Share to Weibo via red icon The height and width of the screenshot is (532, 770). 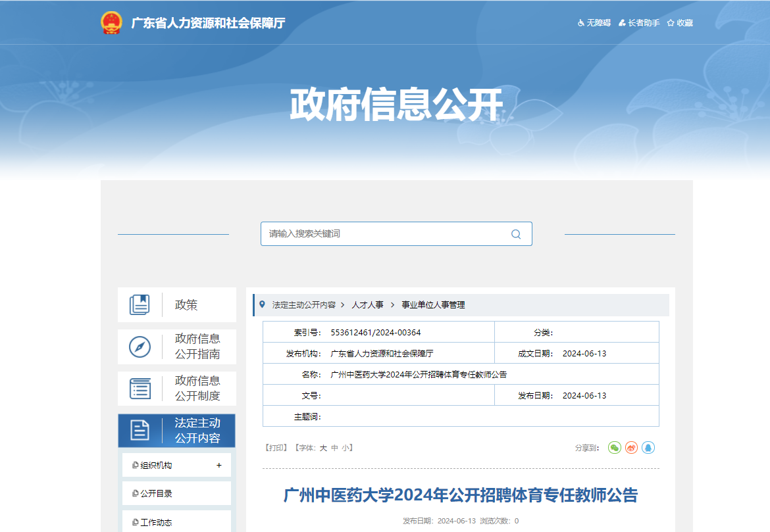tap(632, 448)
